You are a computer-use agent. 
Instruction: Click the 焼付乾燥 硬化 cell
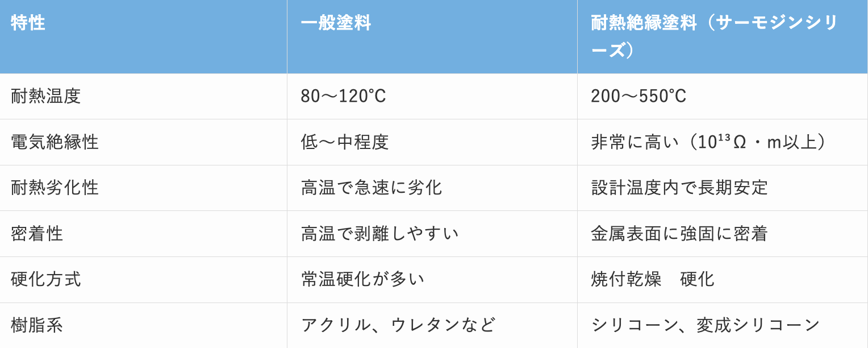tap(723, 280)
